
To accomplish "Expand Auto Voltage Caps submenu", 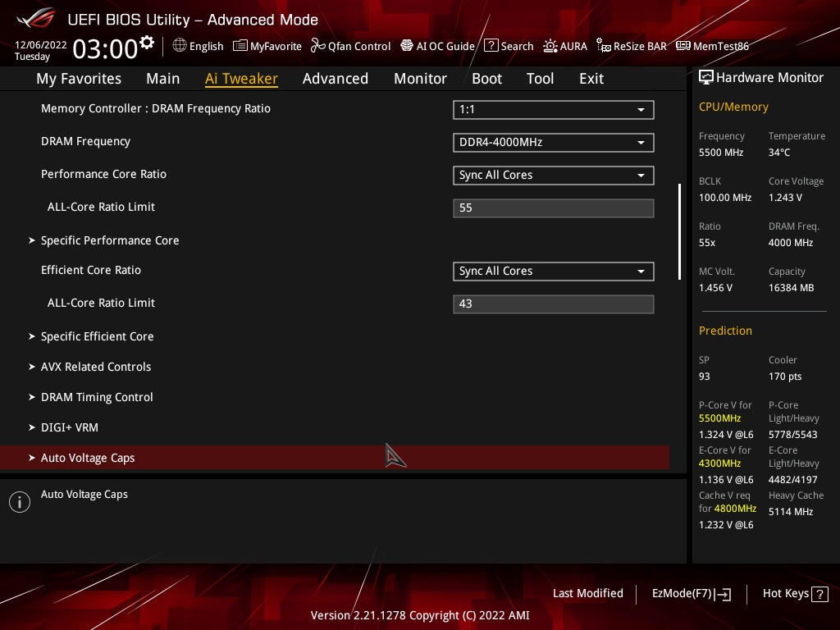I will point(335,458).
